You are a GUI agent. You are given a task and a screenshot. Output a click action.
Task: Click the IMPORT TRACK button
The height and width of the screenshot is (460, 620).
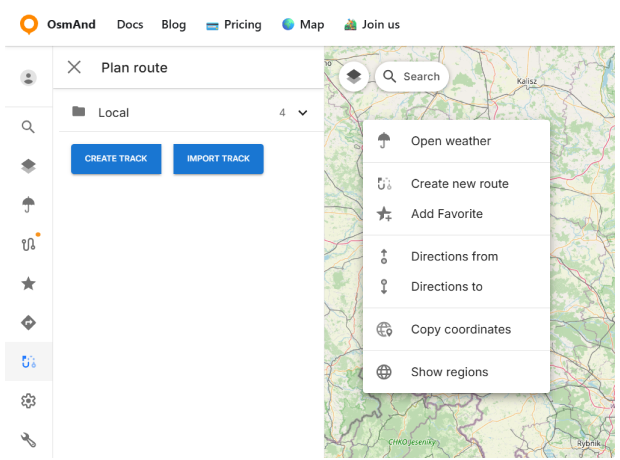pyautogui.click(x=218, y=159)
